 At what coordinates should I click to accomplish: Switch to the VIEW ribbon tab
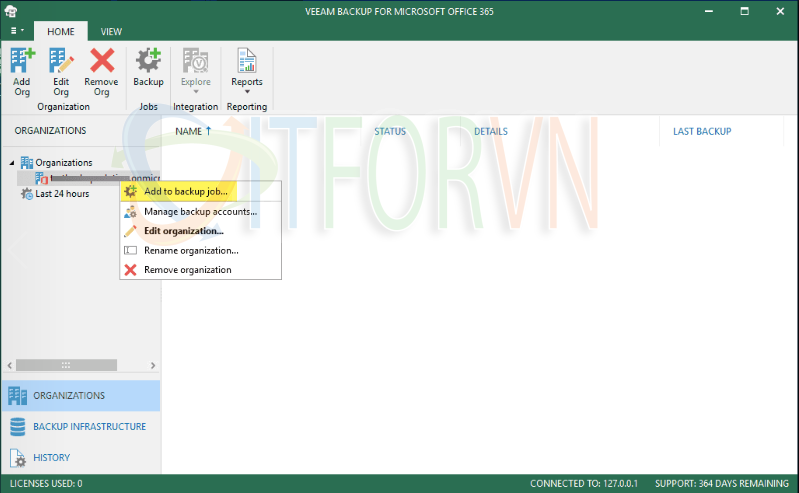111,32
